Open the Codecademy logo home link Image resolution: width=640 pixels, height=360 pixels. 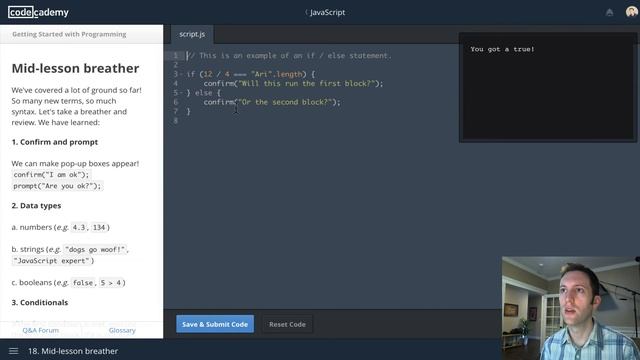pyautogui.click(x=38, y=12)
